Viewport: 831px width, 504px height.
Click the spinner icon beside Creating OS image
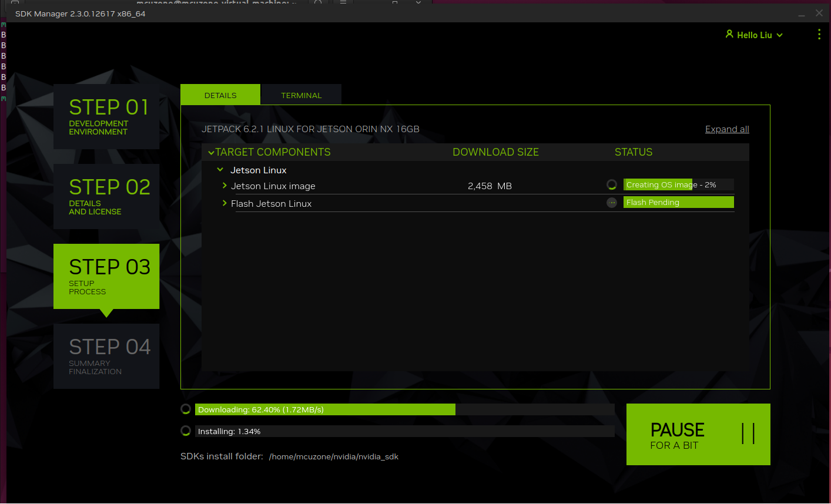tap(612, 184)
